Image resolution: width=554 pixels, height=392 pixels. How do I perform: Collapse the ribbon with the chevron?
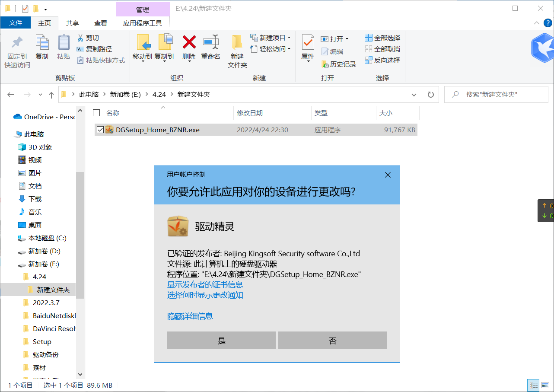pyautogui.click(x=537, y=23)
